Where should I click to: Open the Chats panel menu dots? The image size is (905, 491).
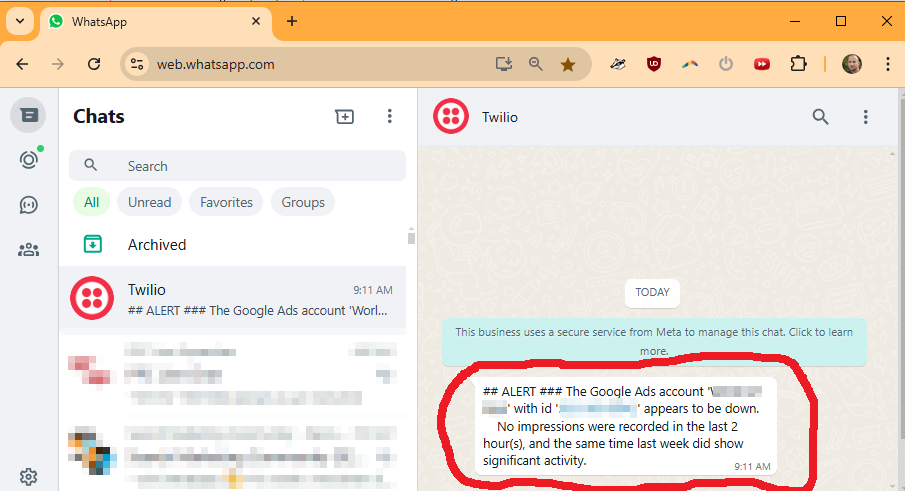(390, 117)
